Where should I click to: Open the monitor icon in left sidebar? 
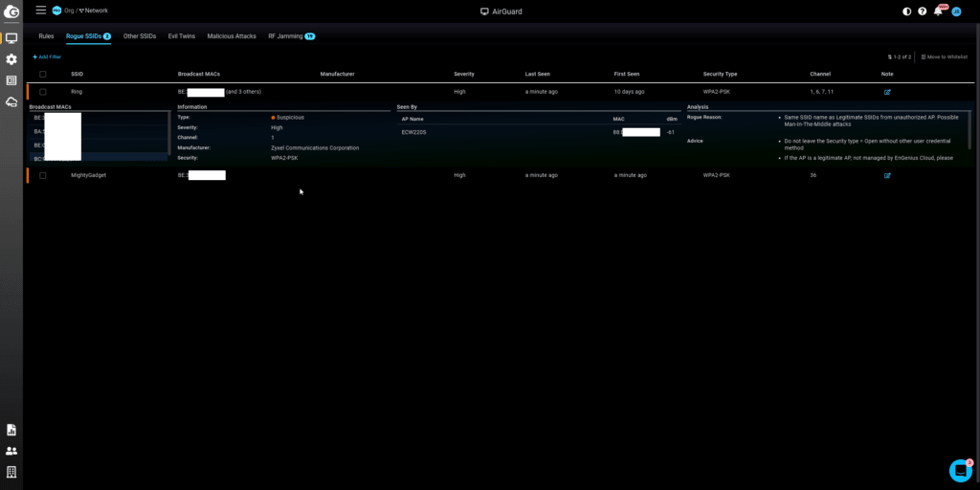[x=11, y=38]
